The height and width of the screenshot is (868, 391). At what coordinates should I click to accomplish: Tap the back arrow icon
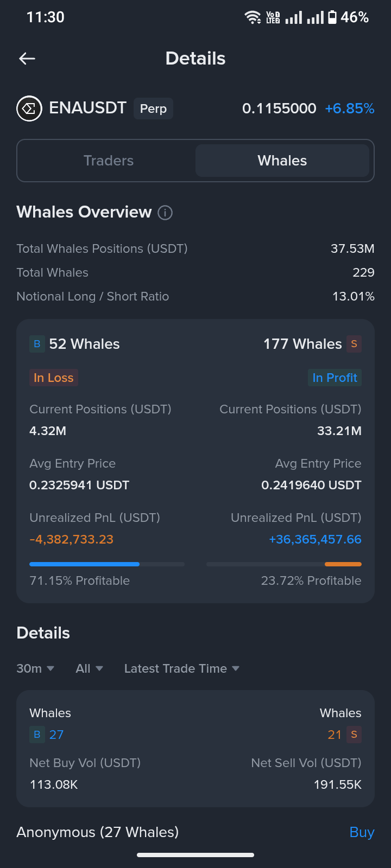(x=27, y=59)
